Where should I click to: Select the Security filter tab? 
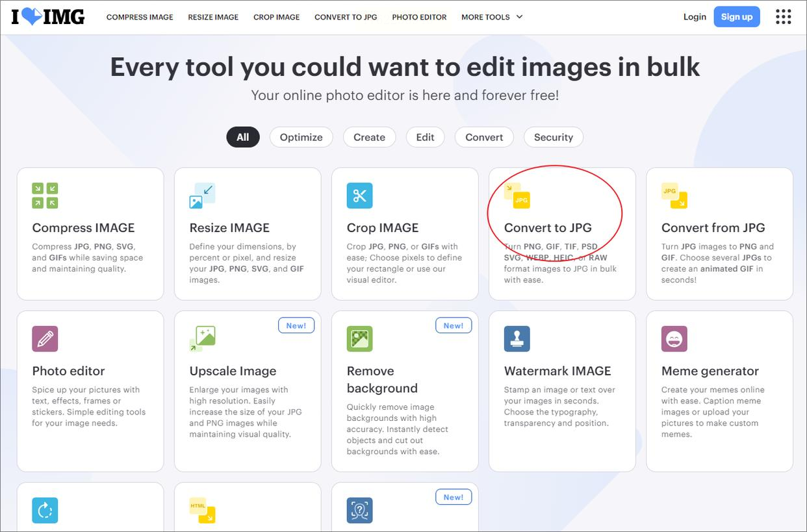pos(554,137)
